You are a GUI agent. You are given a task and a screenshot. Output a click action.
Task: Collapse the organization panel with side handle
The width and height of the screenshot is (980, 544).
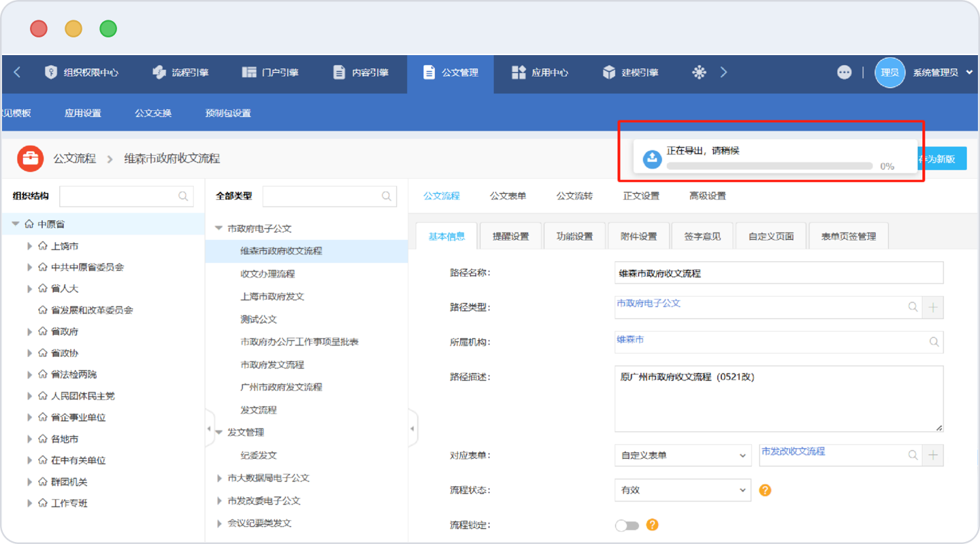pos(209,428)
